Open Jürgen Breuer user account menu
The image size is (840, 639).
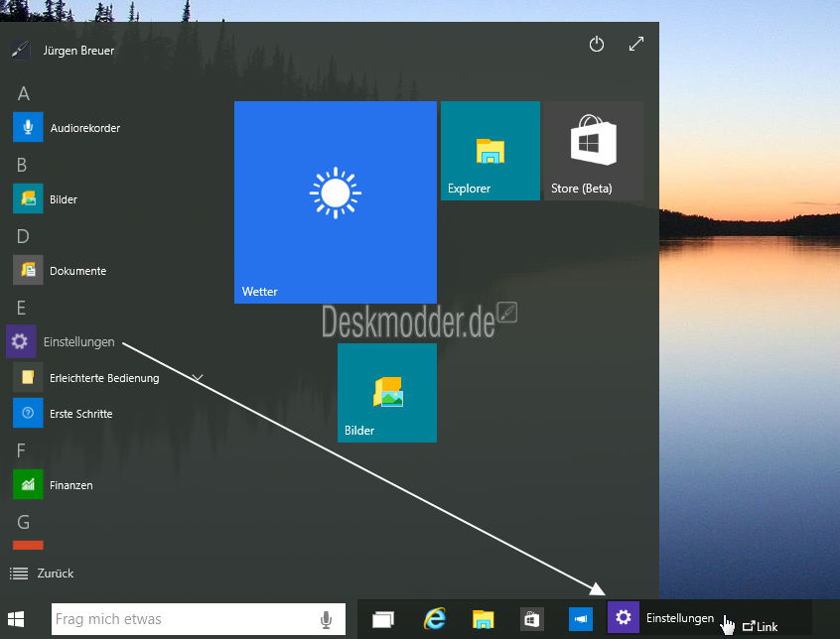coord(63,51)
